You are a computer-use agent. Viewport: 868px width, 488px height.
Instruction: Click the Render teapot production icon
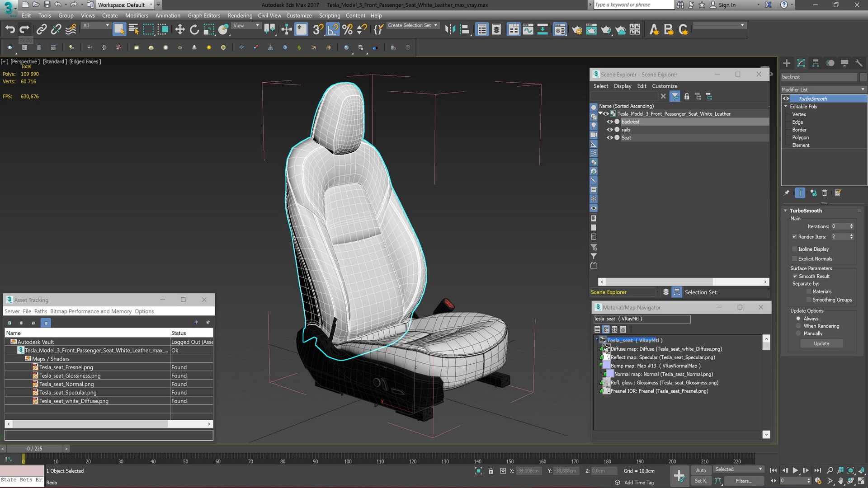tap(606, 30)
